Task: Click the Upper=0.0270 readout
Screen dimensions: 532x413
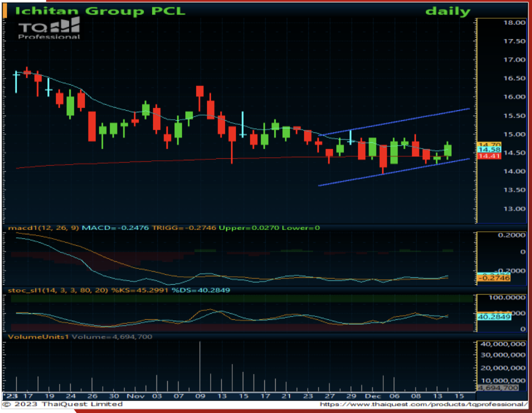Action: tap(249, 227)
